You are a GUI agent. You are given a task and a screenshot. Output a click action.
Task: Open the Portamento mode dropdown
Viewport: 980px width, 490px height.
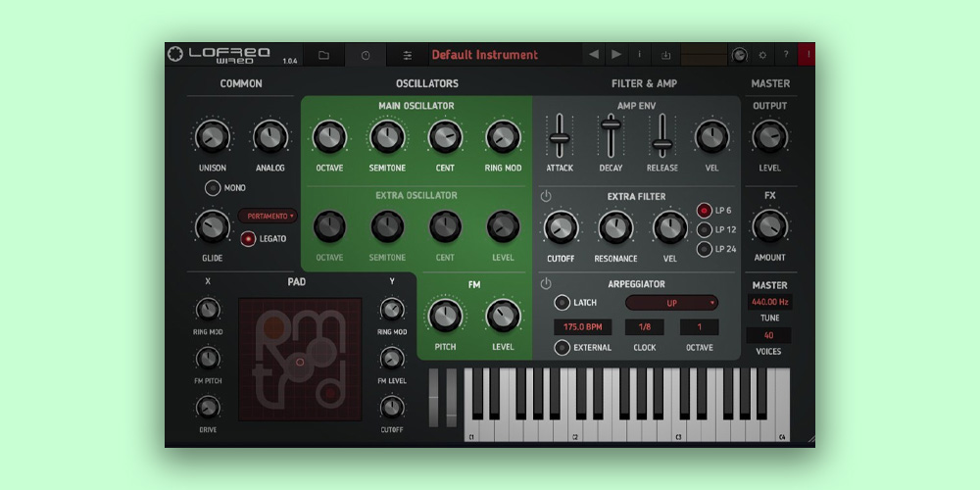pyautogui.click(x=268, y=216)
